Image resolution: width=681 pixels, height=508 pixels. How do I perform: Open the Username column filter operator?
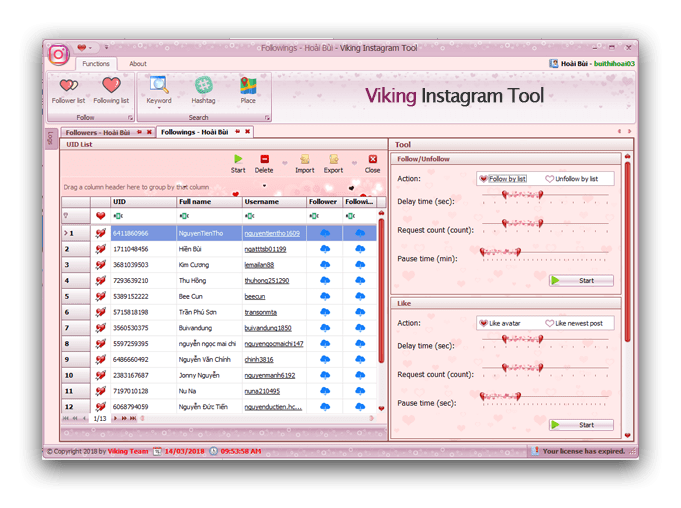tap(249, 216)
